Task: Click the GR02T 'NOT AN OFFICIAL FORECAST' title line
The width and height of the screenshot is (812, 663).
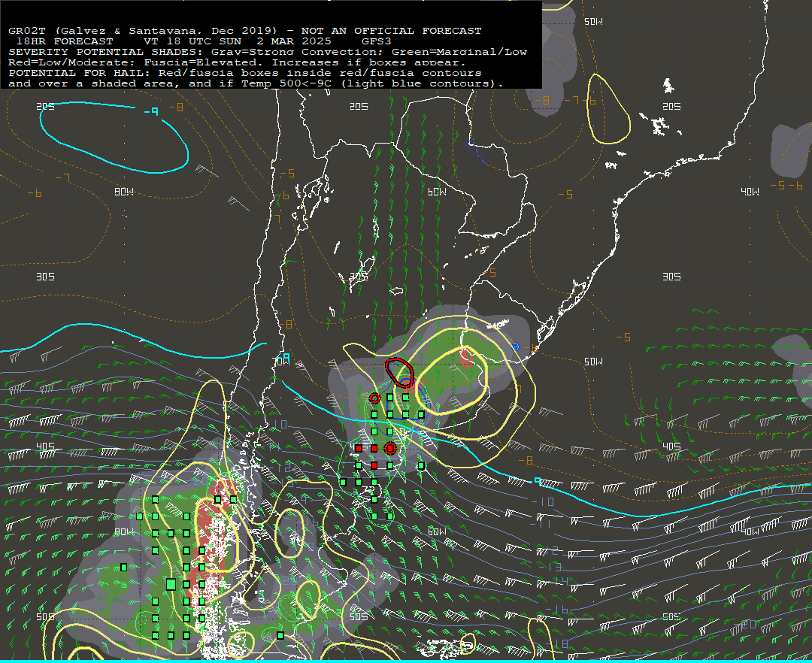Action: pyautogui.click(x=245, y=31)
